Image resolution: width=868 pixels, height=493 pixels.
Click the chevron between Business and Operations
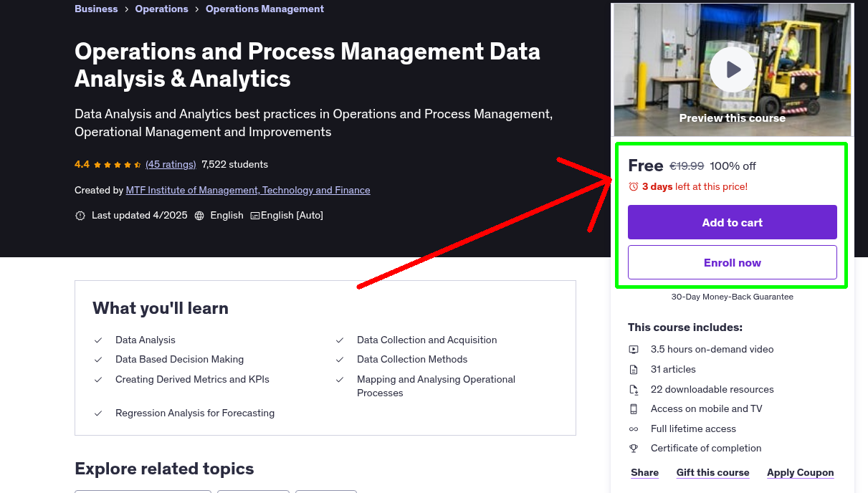126,9
